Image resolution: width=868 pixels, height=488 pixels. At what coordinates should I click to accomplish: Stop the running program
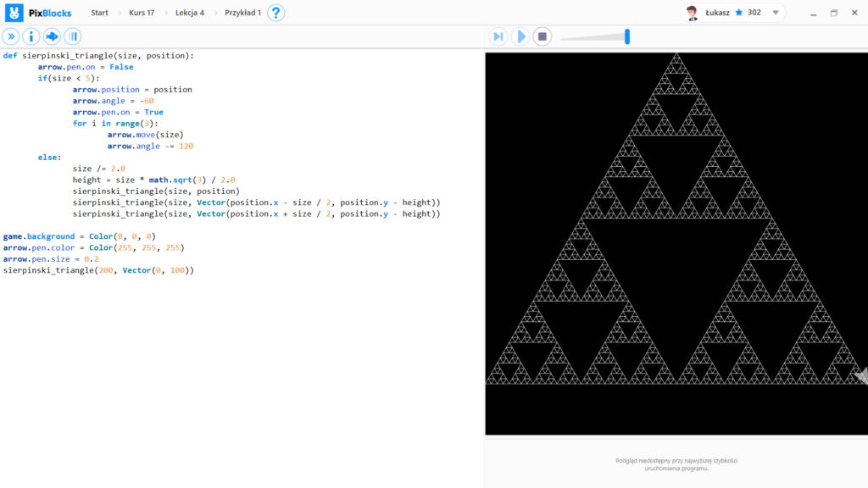click(543, 36)
